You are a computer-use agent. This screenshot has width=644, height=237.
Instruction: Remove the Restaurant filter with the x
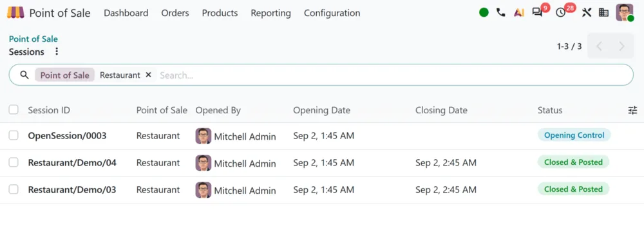[x=149, y=75]
